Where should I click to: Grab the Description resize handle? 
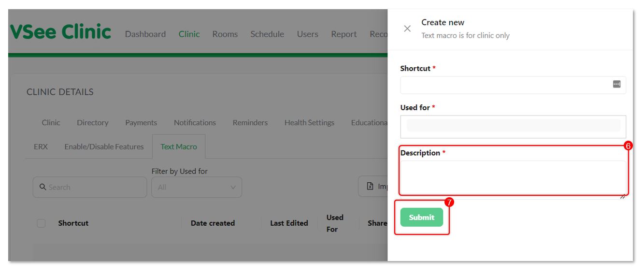tap(623, 197)
